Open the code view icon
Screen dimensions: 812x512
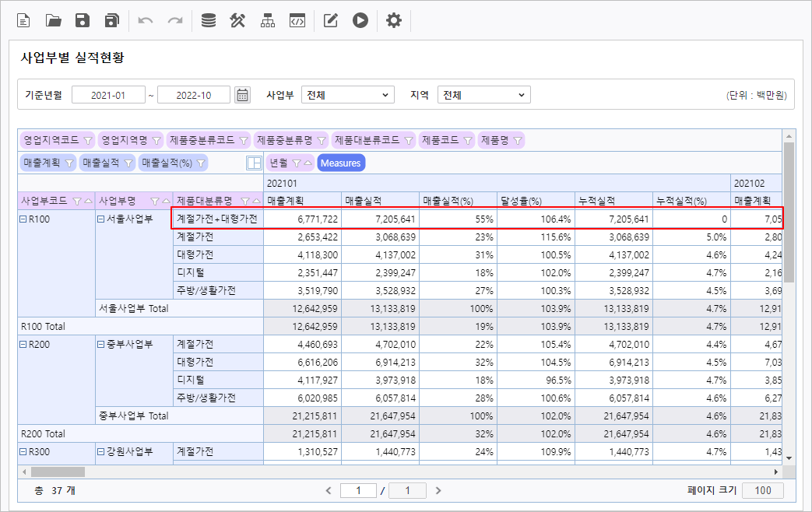297,21
